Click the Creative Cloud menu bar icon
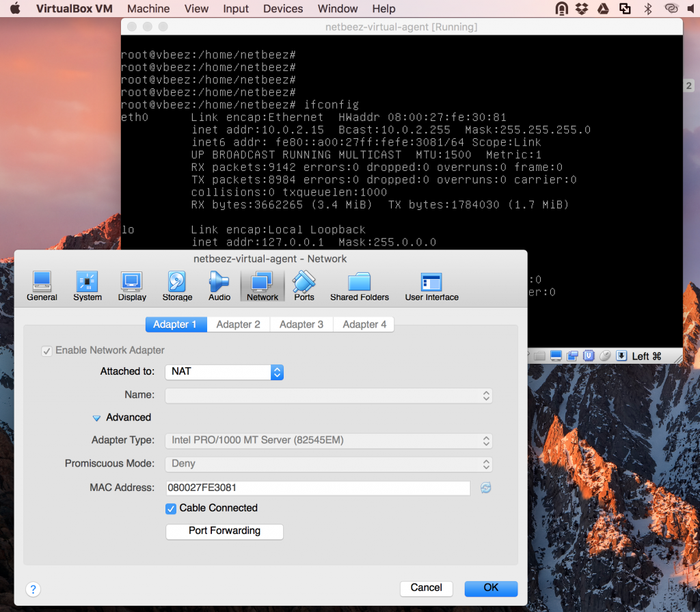 tap(671, 8)
